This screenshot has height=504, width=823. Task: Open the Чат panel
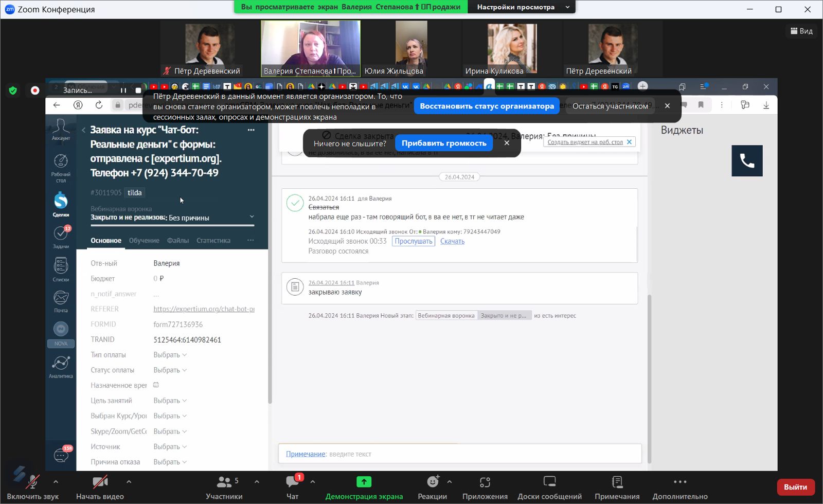[292, 487]
